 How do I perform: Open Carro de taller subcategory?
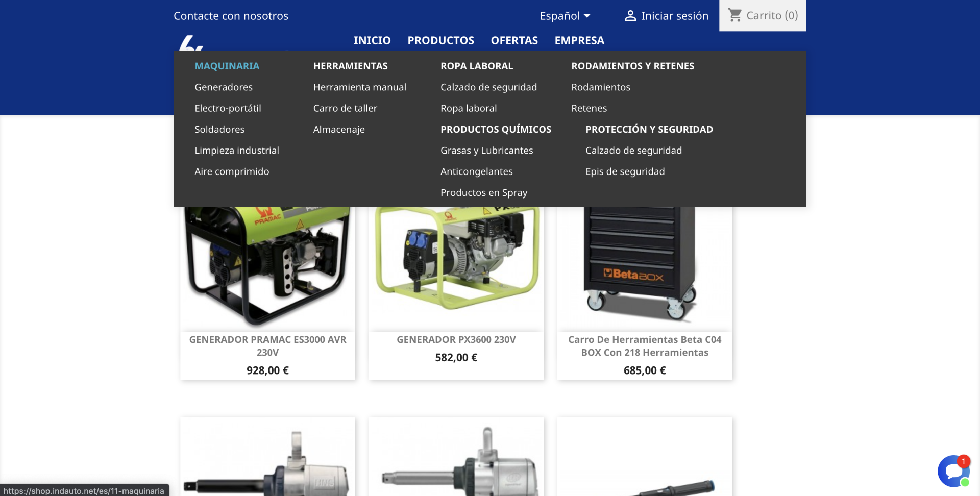tap(345, 108)
